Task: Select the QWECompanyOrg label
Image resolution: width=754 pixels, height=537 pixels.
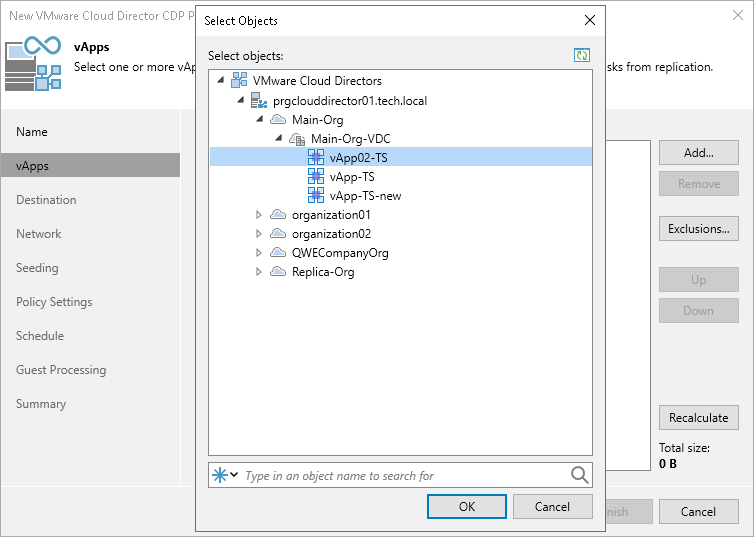Action: click(340, 253)
